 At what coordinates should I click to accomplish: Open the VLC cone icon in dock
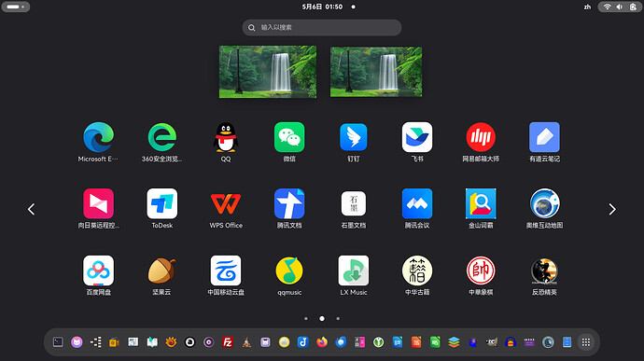click(246, 342)
